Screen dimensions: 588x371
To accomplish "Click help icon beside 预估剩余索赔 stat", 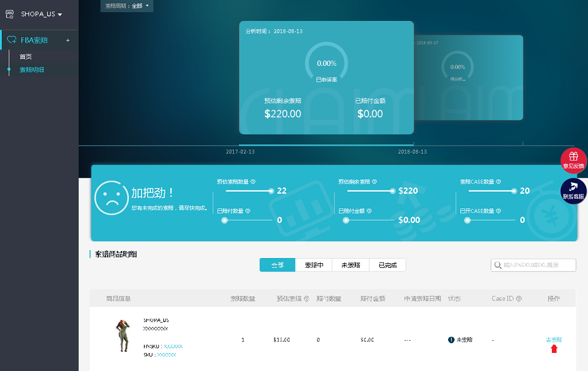I will click(374, 182).
